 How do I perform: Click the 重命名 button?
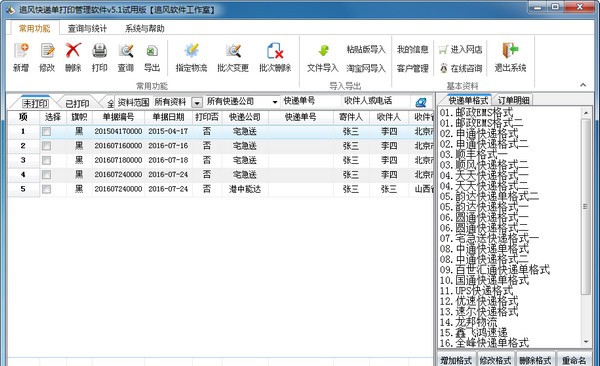(574, 360)
